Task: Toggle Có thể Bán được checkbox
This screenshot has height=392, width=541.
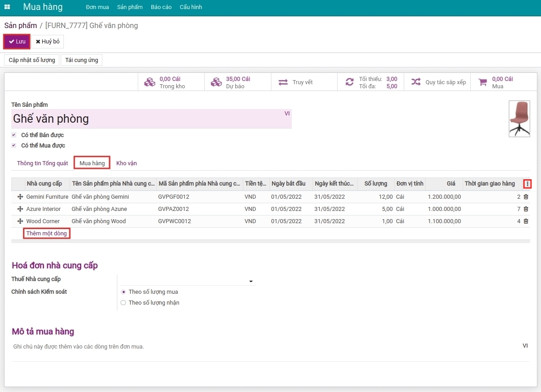Action: pos(14,135)
